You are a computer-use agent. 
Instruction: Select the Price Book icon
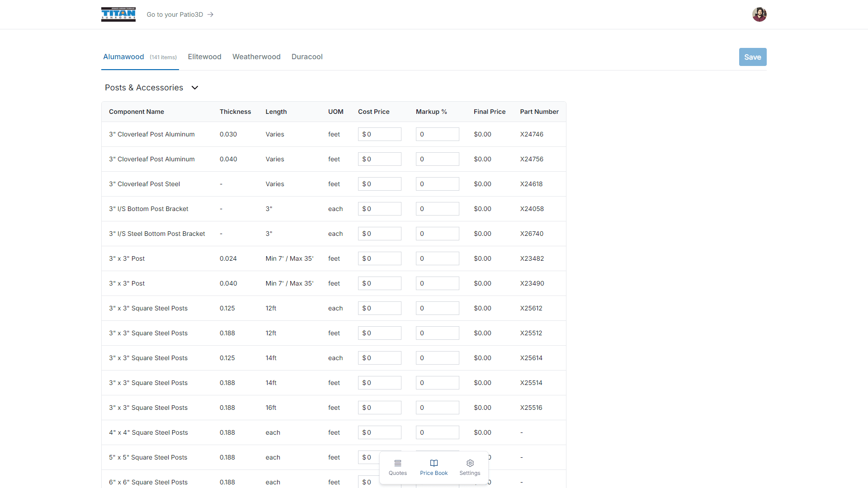tap(434, 463)
